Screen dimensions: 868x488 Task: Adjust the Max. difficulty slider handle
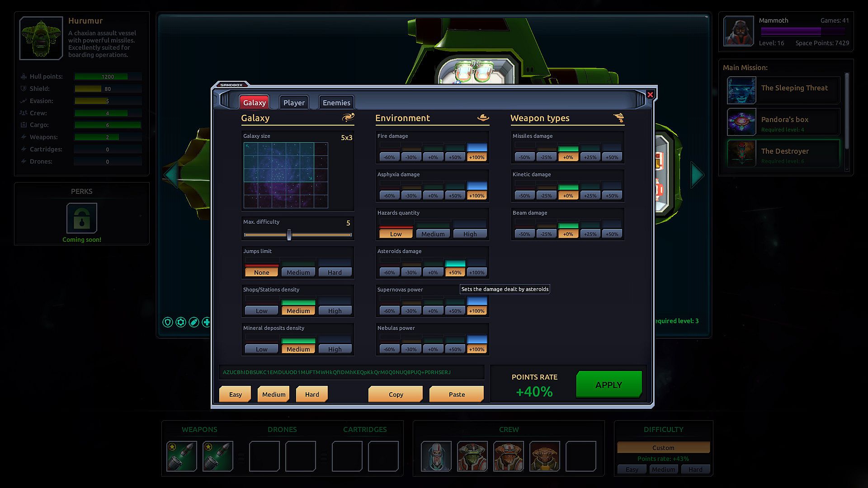(x=289, y=235)
